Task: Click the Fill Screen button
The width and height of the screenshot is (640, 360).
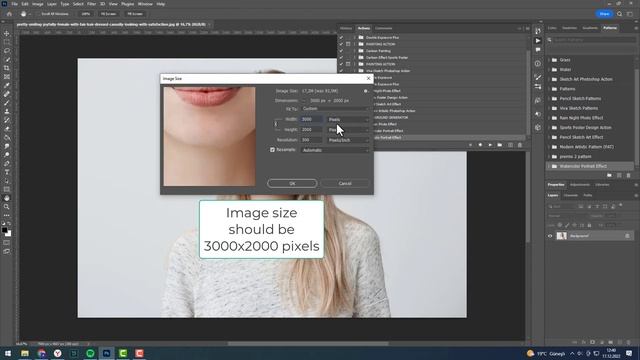Action: click(135, 14)
